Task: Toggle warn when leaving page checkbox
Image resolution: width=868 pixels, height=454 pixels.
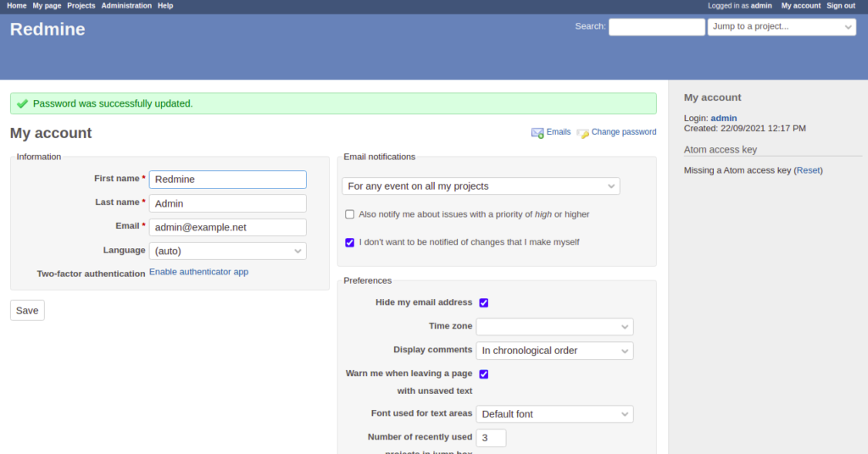Action: (x=483, y=374)
